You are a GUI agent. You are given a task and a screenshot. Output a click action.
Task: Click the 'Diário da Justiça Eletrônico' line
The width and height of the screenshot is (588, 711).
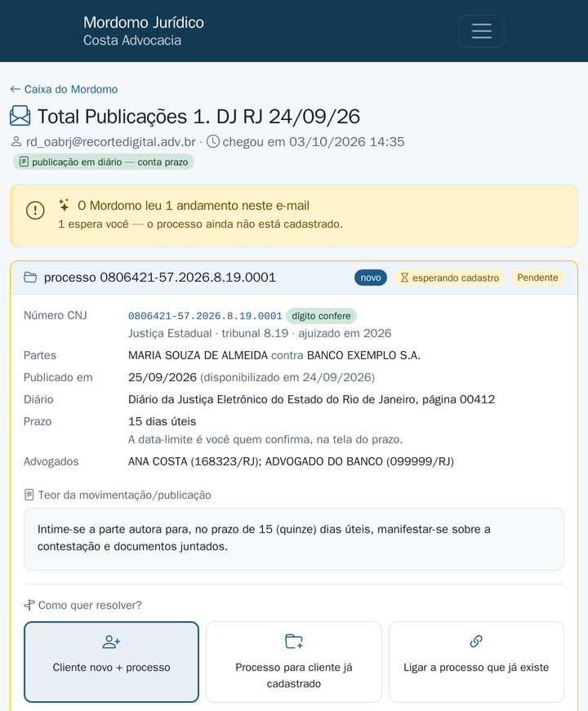pos(311,399)
